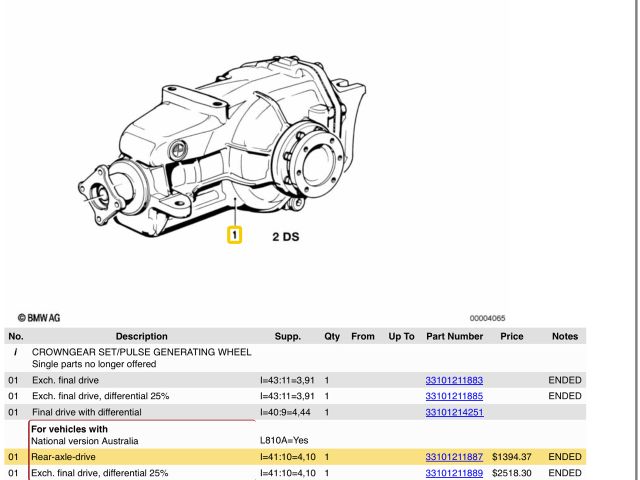This screenshot has height=480, width=640.
Task: Click the Up To column header
Action: [401, 337]
